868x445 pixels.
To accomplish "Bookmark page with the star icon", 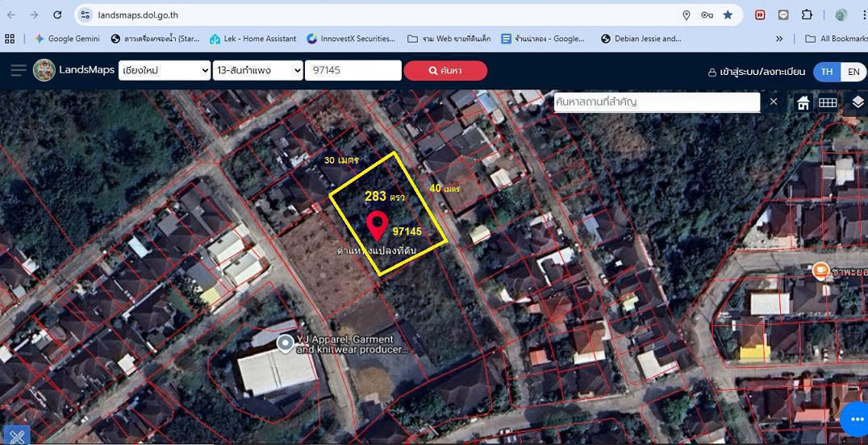I will pyautogui.click(x=728, y=15).
